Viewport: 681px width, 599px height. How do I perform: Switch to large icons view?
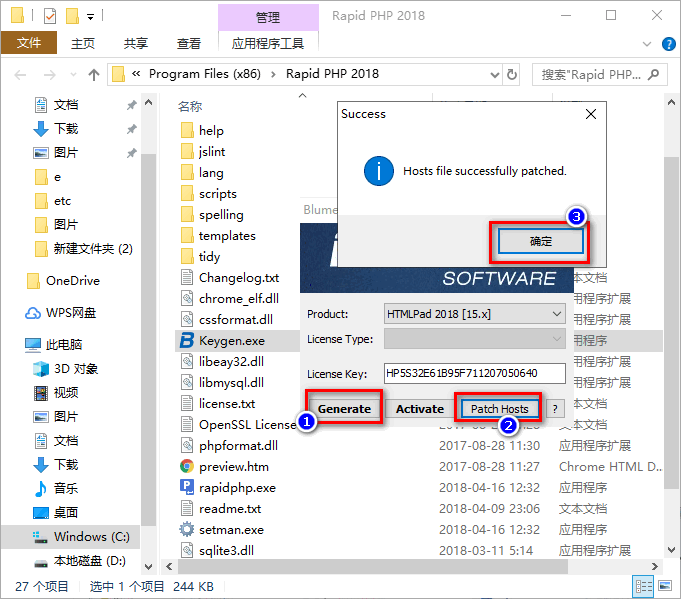click(665, 586)
